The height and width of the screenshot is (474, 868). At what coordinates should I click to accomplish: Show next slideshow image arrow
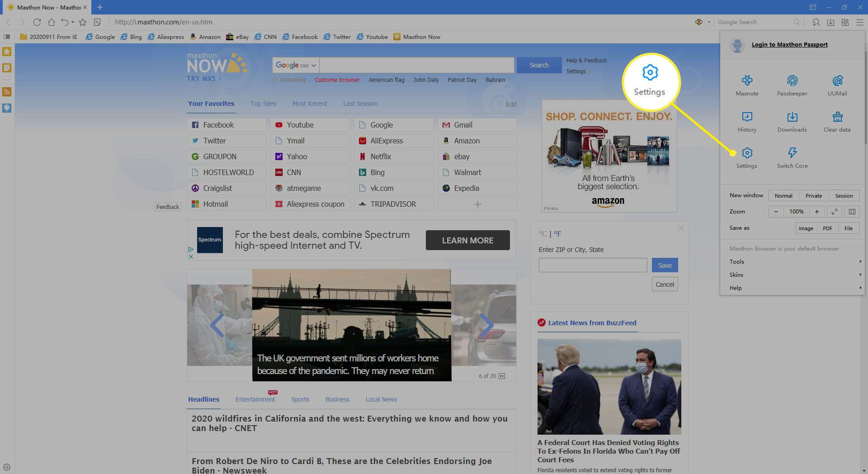(486, 325)
